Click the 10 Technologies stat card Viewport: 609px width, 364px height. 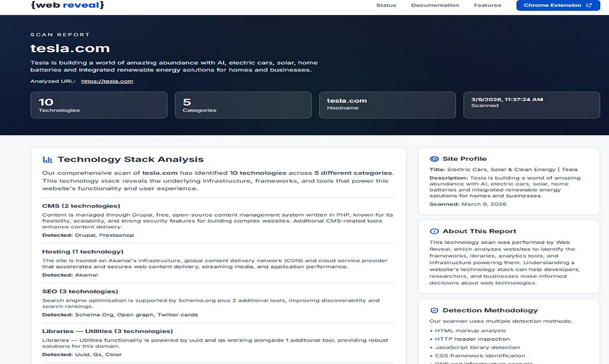point(99,105)
